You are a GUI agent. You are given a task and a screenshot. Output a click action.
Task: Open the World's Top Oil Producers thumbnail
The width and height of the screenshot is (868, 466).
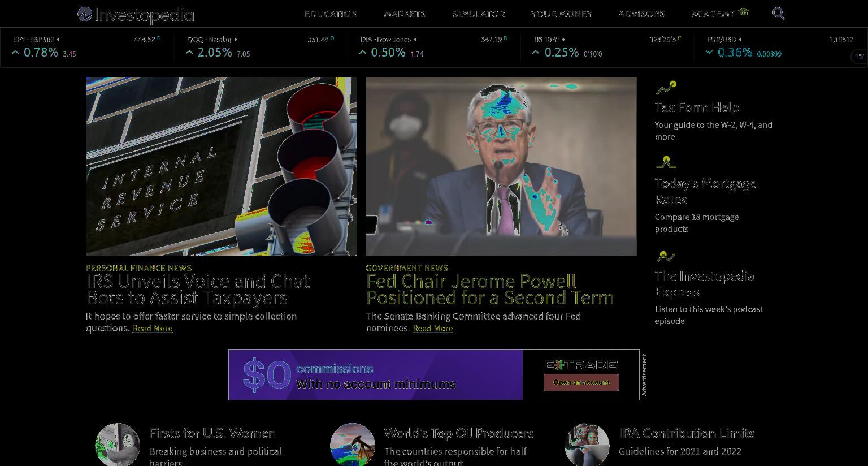tap(353, 445)
